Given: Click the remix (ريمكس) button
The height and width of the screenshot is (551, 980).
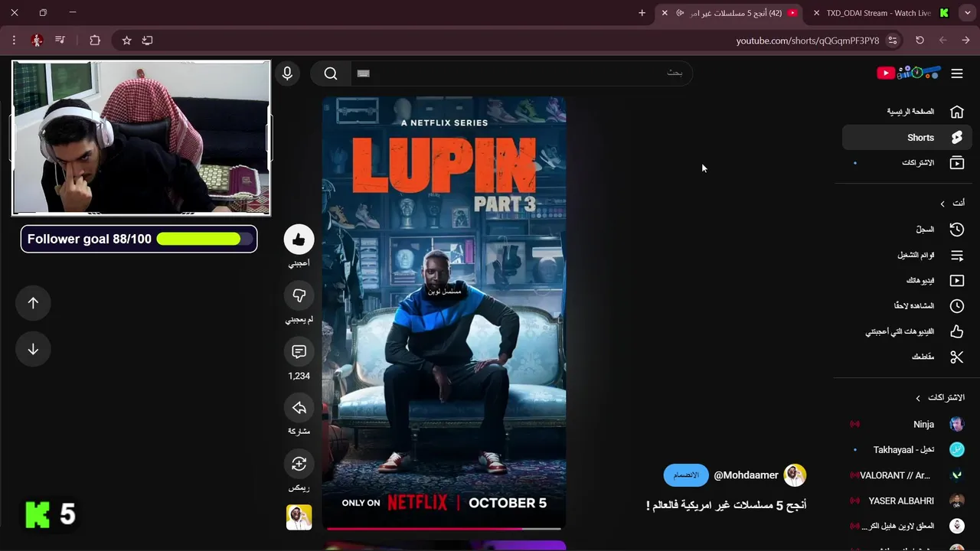Looking at the screenshot, I should click(x=299, y=464).
